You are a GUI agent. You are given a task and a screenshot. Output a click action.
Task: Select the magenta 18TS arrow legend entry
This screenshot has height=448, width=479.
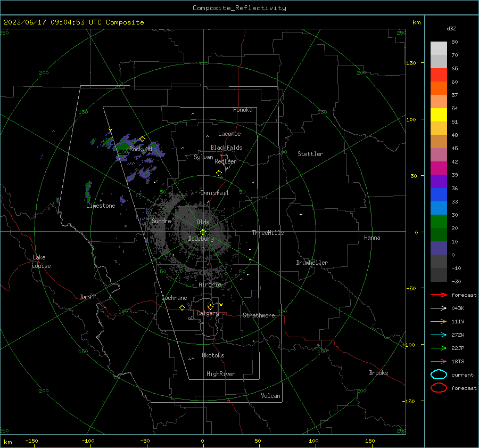439,362
